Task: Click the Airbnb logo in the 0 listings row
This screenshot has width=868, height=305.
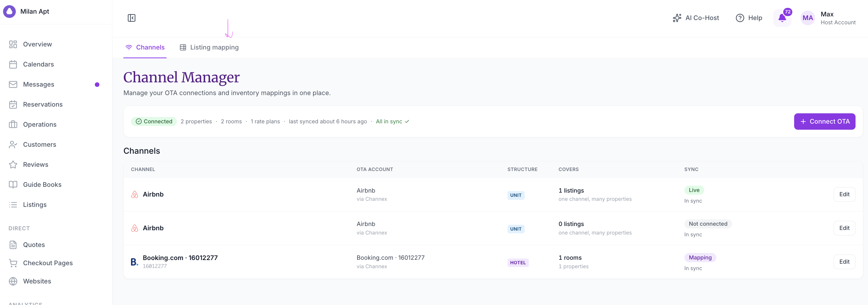Action: pyautogui.click(x=134, y=228)
